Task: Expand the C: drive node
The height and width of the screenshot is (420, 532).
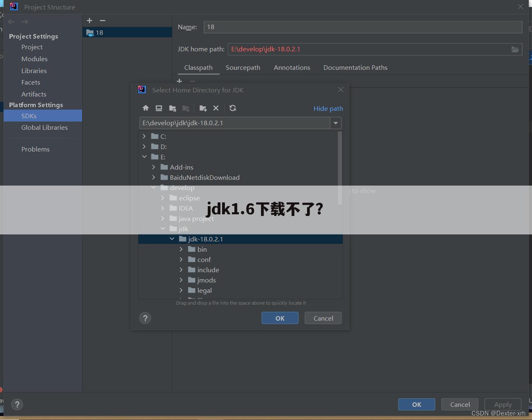Action: coord(144,136)
